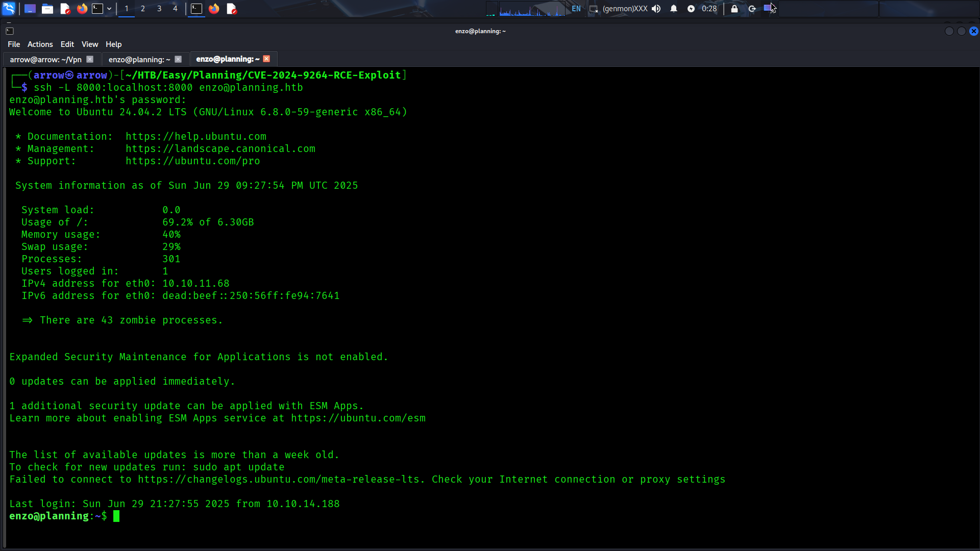
Task: Open the file manager launcher
Action: 47,9
